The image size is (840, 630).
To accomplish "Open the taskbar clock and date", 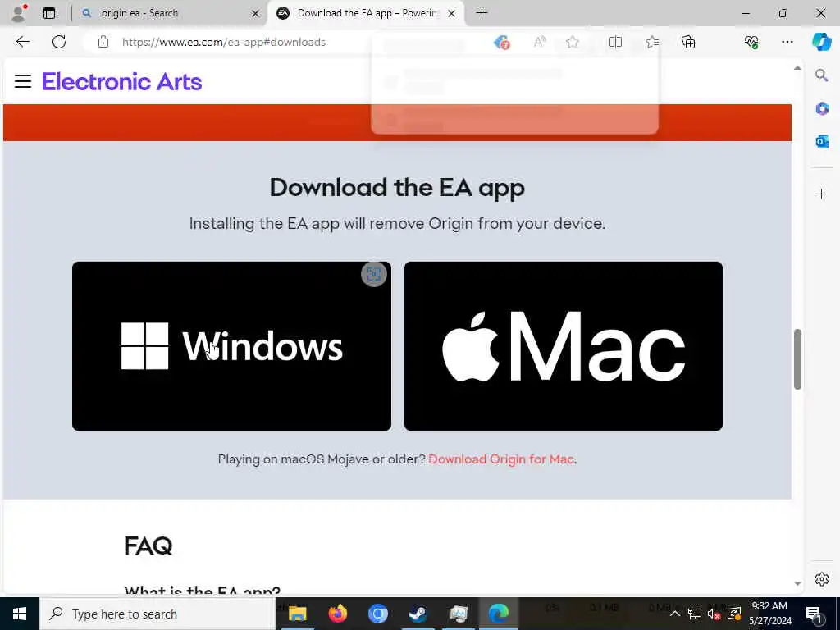I will [769, 614].
